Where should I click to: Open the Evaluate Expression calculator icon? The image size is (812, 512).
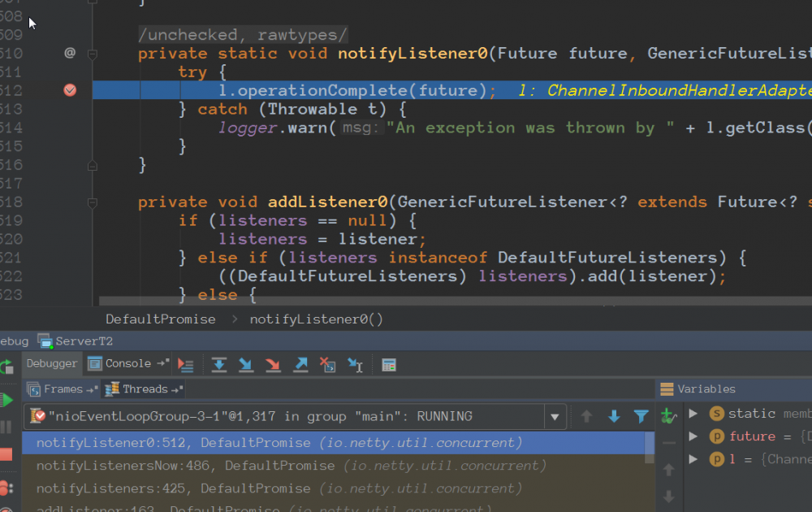point(389,365)
